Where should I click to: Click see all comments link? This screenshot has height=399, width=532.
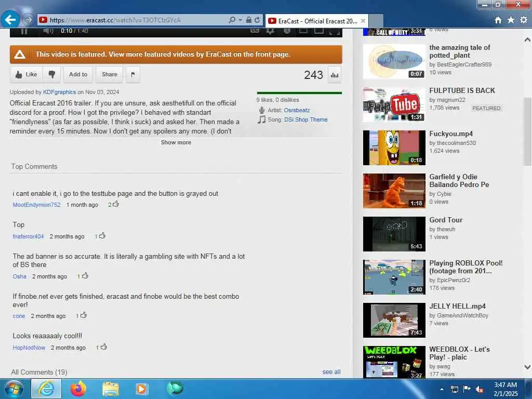tap(331, 372)
